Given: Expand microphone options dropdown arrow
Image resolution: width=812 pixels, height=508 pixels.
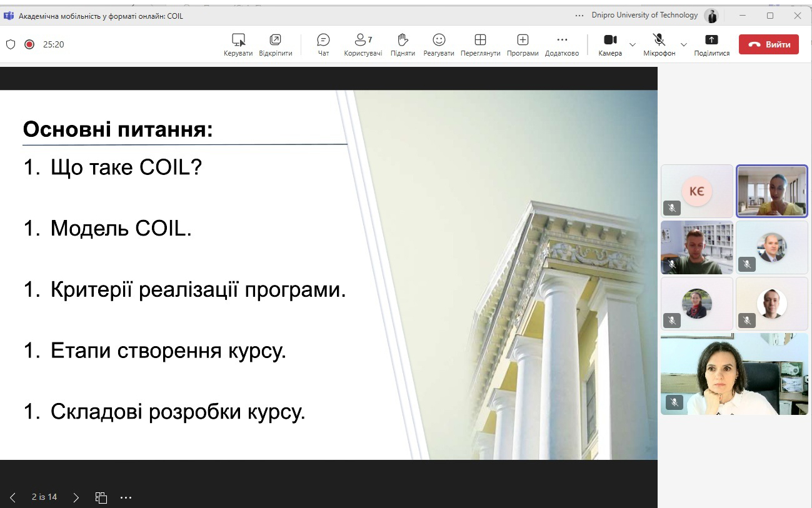Looking at the screenshot, I should pos(683,45).
